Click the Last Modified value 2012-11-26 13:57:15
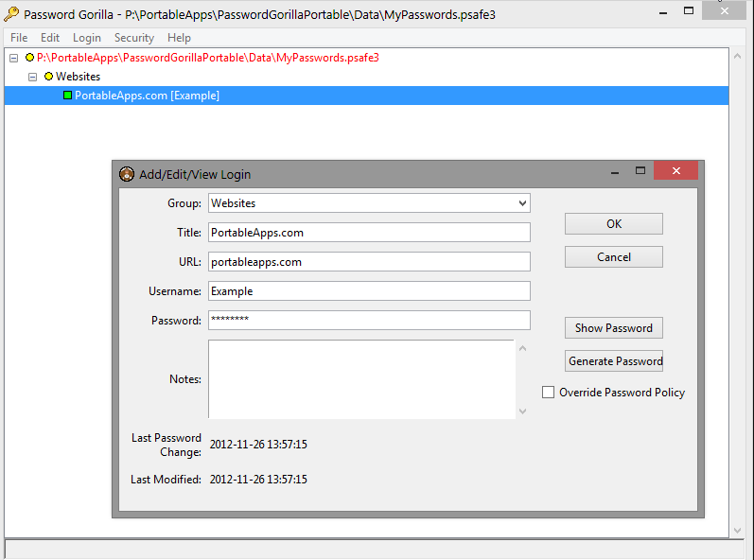Viewport: 754px width, 560px height. [x=258, y=480]
